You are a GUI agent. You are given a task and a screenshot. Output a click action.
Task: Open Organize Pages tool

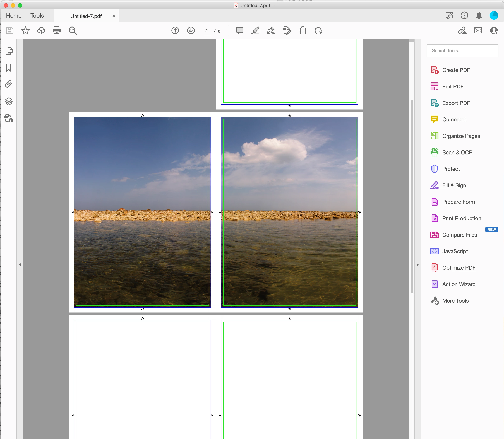click(x=461, y=136)
